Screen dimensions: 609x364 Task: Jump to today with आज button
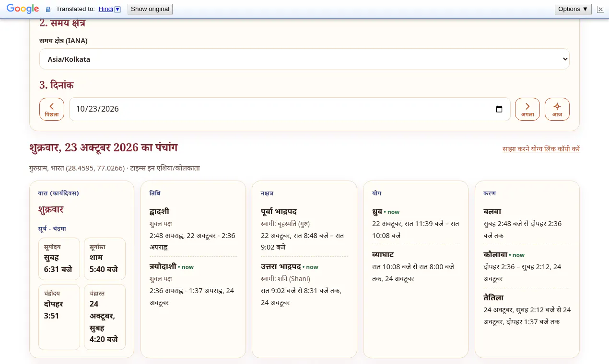coord(557,109)
